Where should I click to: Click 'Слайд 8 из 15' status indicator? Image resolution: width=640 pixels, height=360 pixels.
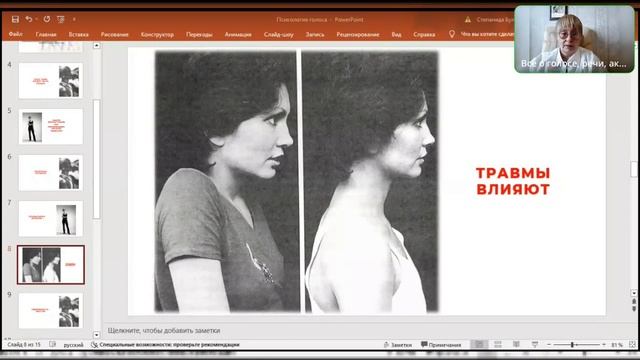tap(24, 345)
